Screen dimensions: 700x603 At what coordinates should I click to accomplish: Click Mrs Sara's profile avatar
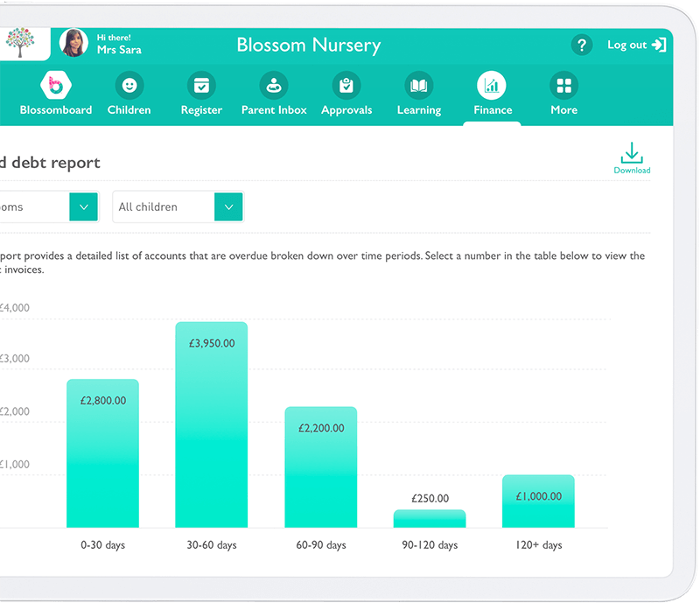73,44
